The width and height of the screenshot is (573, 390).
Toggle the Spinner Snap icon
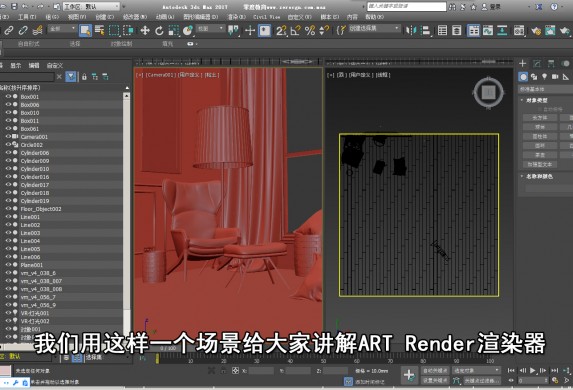click(x=324, y=30)
